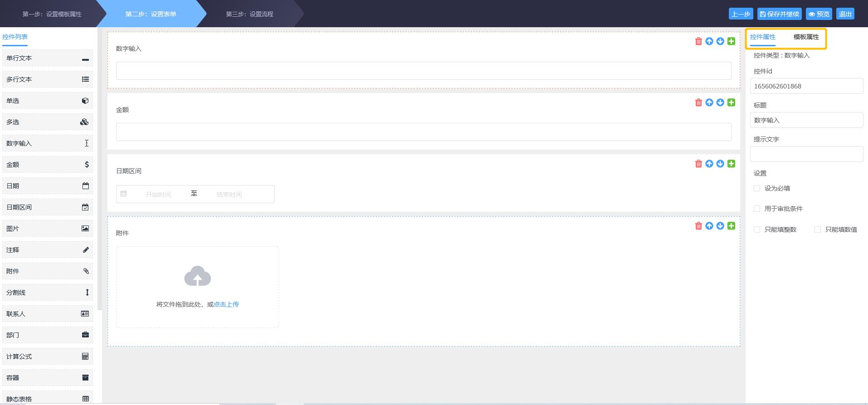Enable the 用于审批条件 checkbox
The width and height of the screenshot is (868, 405).
tap(756, 209)
